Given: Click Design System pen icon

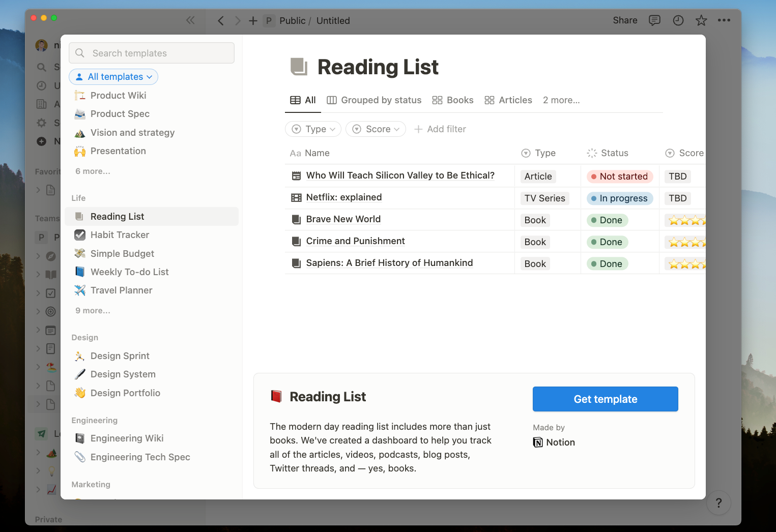Looking at the screenshot, I should [x=80, y=374].
